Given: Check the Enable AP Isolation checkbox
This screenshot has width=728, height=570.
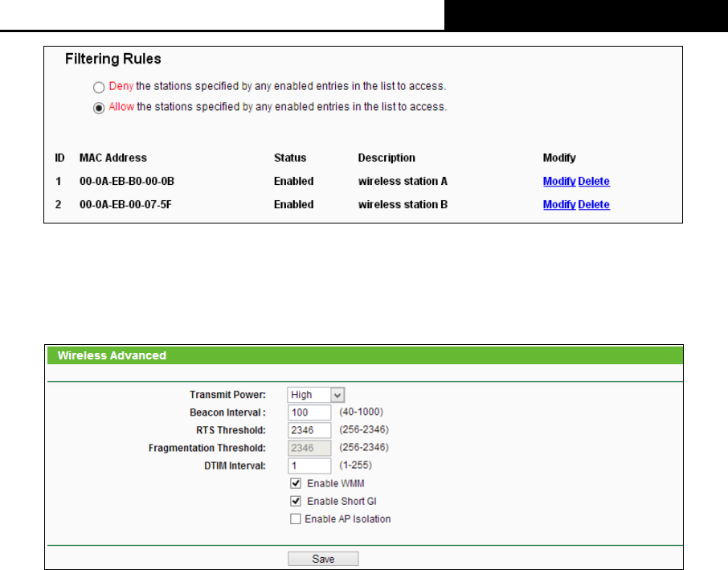Looking at the screenshot, I should (295, 519).
